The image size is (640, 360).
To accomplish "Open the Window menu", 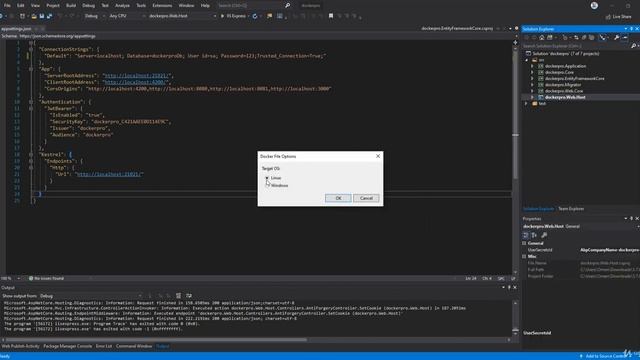I will [x=186, y=6].
